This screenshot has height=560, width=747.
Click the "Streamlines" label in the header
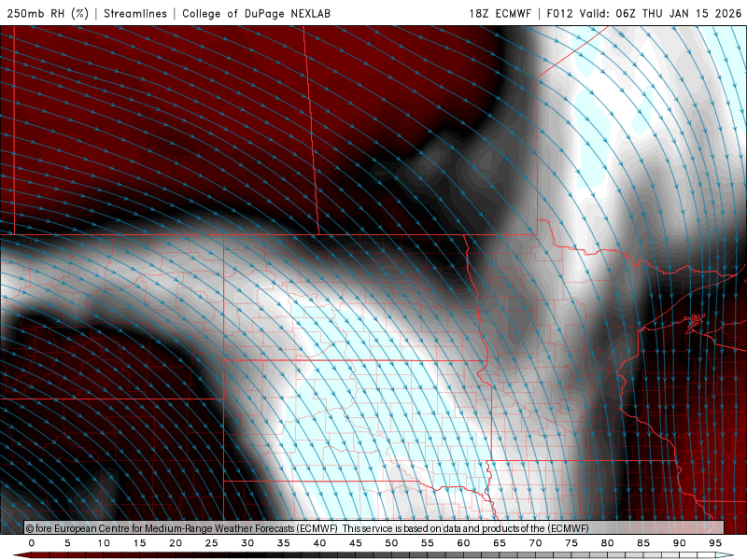135,13
